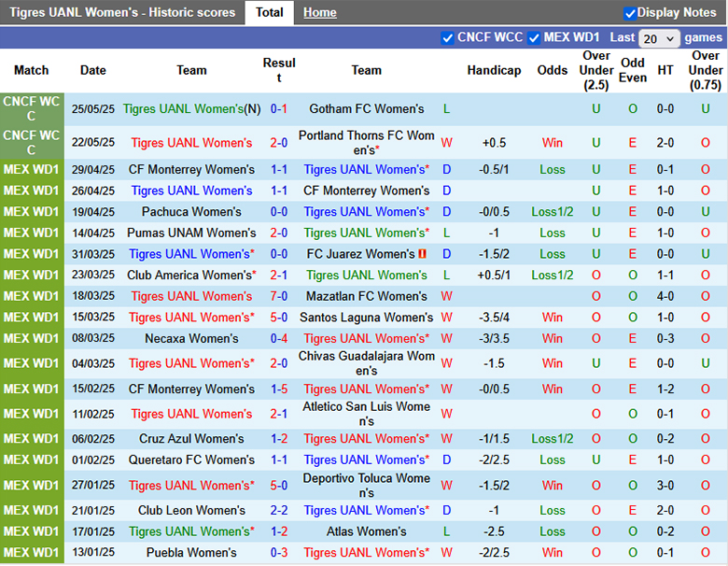Click the Over Under (2.5) column header
The height and width of the screenshot is (566, 728).
(x=596, y=70)
